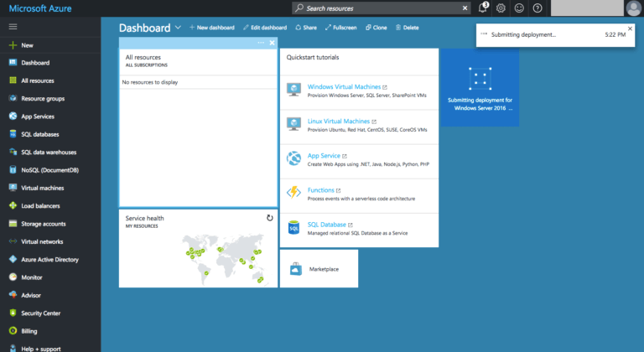This screenshot has width=644, height=352.
Task: Click the Virtual networks icon
Action: (x=13, y=241)
